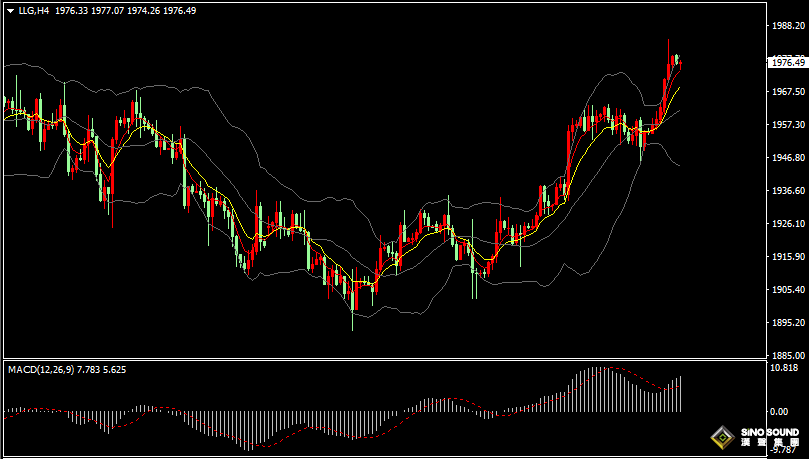The width and height of the screenshot is (809, 459).
Task: Click the 1926.10 price axis label
Action: coord(788,223)
